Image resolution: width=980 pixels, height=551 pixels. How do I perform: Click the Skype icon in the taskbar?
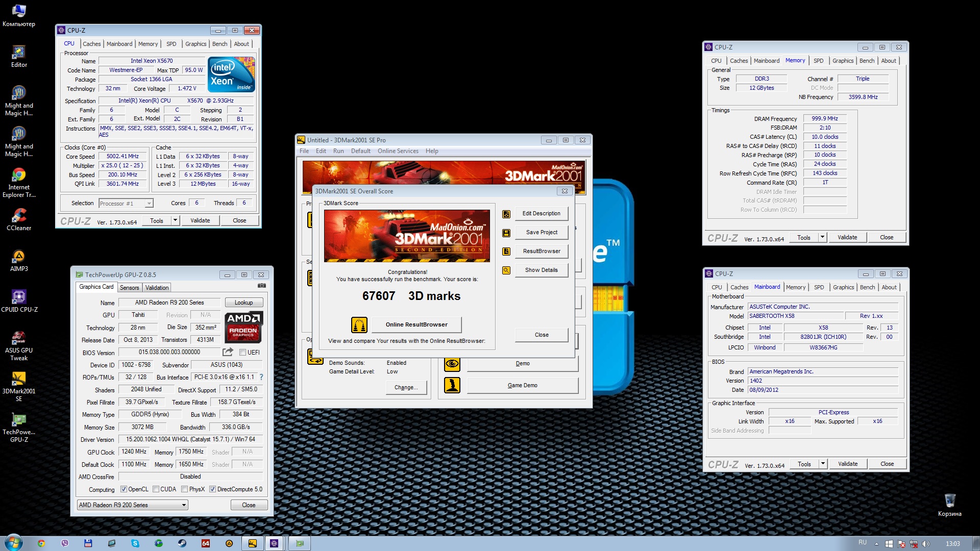pyautogui.click(x=135, y=543)
